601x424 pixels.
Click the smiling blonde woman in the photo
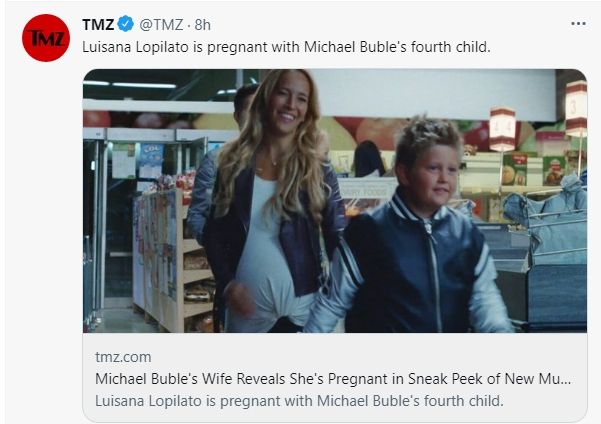click(x=274, y=199)
